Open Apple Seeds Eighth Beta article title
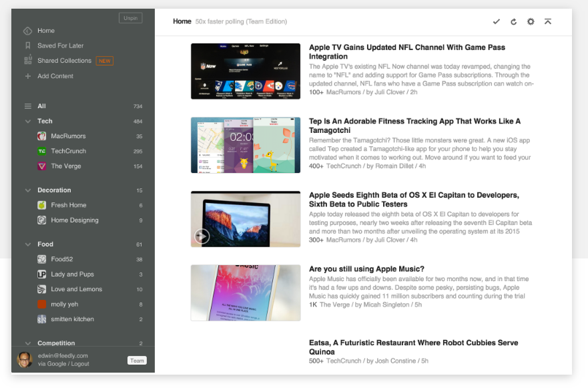Screen dimensions: 588x388 click(x=414, y=200)
